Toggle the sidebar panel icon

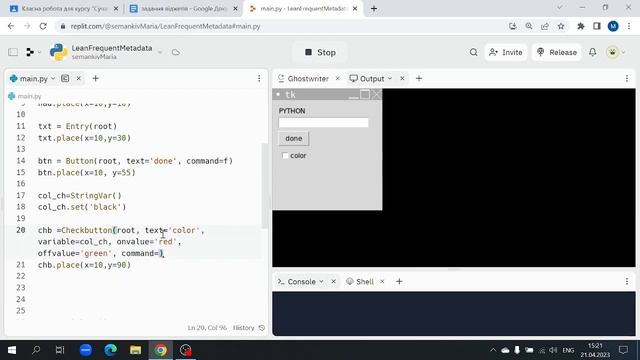click(13, 52)
